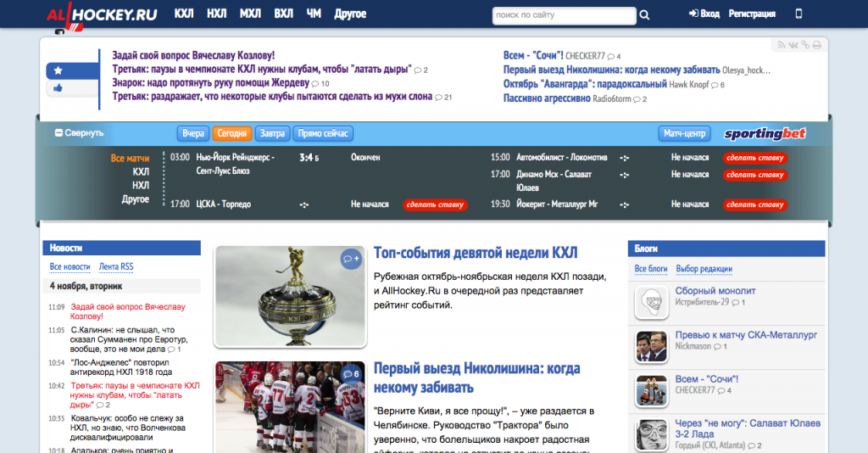This screenshot has width=868, height=453.
Task: Place bet on Автомобилист - Локомотив
Action: pos(755,158)
